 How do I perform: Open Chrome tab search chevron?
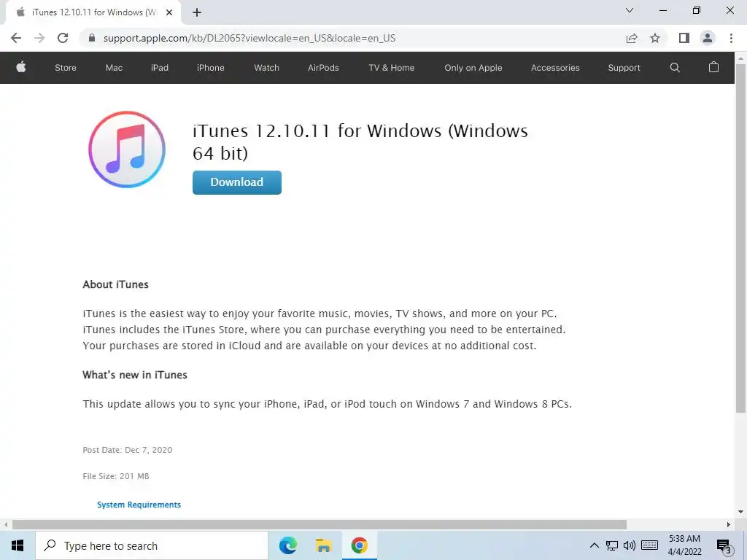click(x=629, y=10)
